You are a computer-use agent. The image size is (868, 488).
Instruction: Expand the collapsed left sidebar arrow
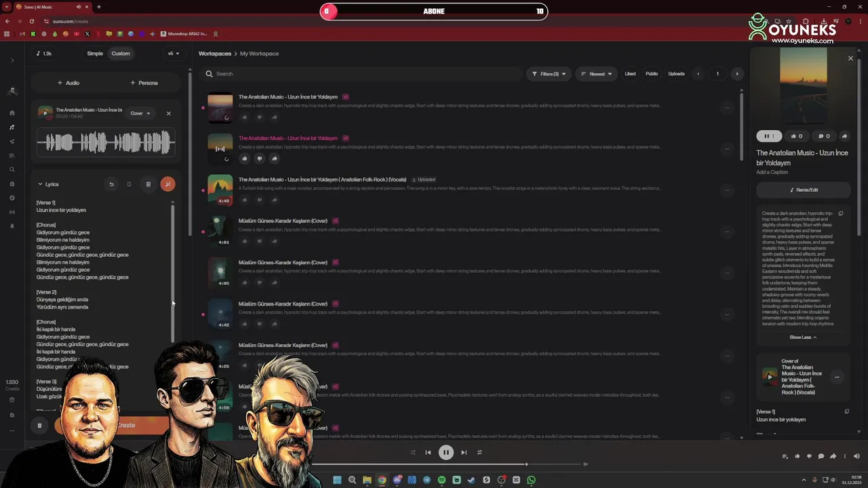(12, 60)
